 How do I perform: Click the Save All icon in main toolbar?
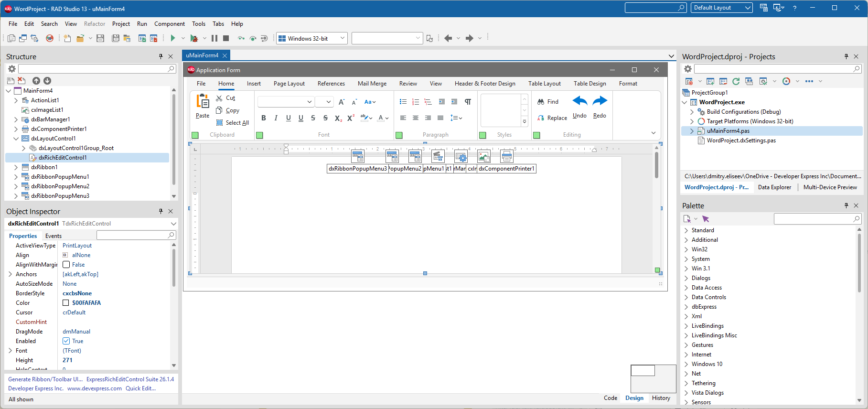(116, 38)
